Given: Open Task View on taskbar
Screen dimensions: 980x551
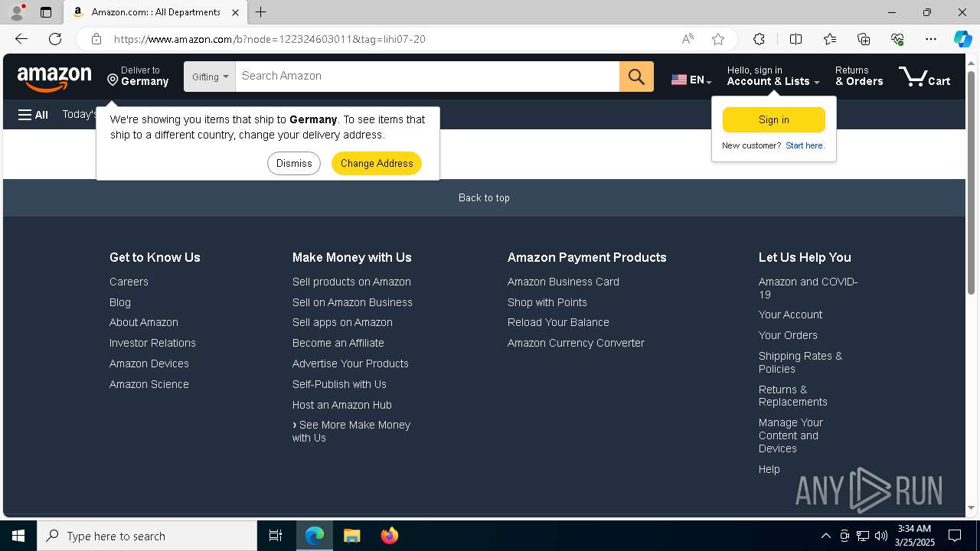Looking at the screenshot, I should point(276,536).
